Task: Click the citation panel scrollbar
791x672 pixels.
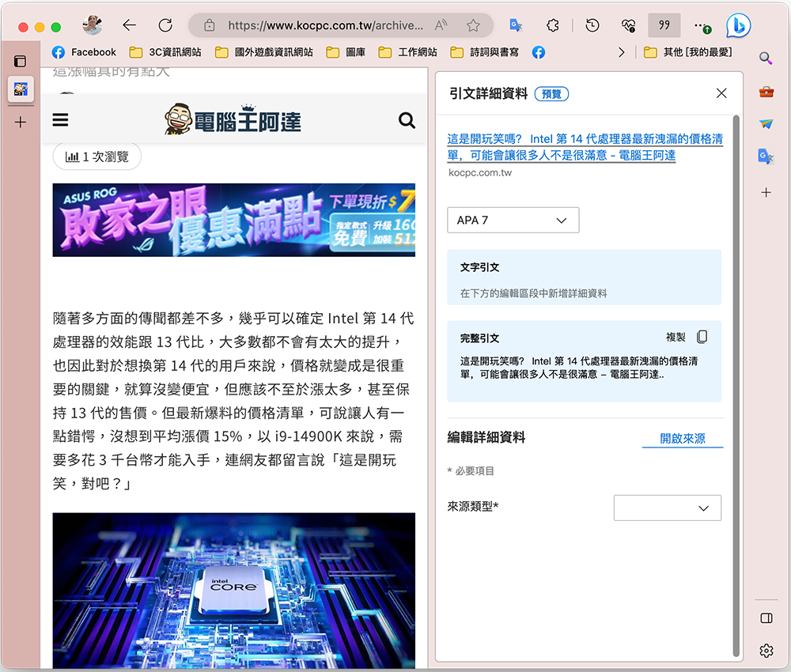Action: click(x=736, y=386)
